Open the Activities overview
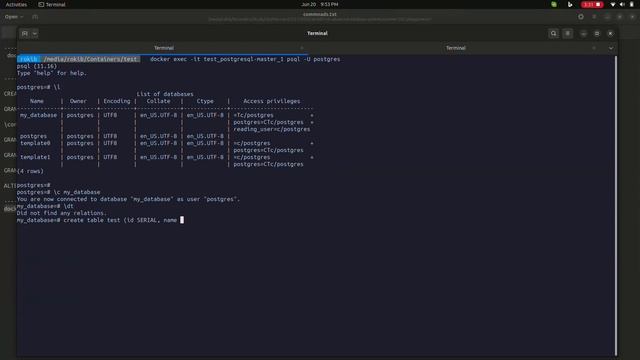Image resolution: width=640 pixels, height=360 pixels. point(16,4)
